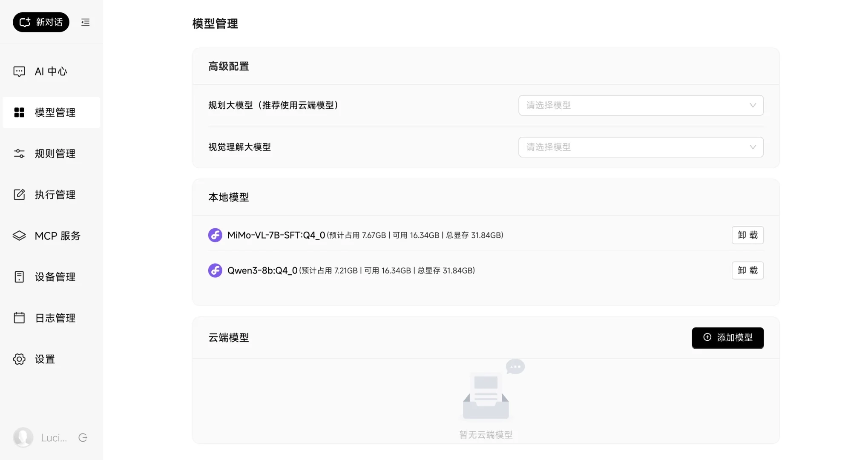Click the AI 中心 chat icon
This screenshot has width=868, height=460.
pos(19,71)
